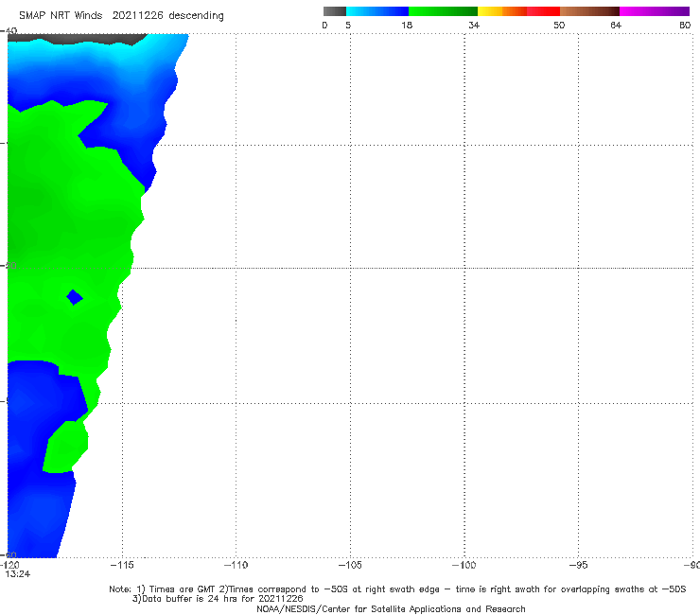Click the colorbar label '34'

(x=474, y=25)
